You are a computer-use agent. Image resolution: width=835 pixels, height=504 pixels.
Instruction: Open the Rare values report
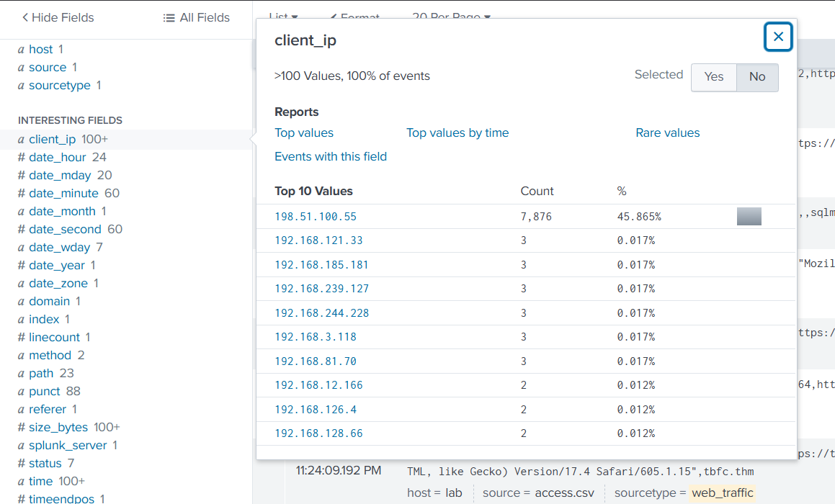(x=667, y=132)
